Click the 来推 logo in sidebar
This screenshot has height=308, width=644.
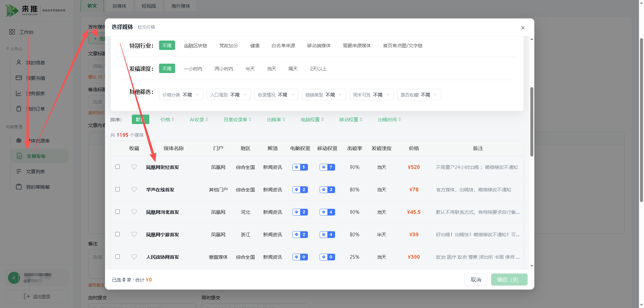click(x=35, y=10)
